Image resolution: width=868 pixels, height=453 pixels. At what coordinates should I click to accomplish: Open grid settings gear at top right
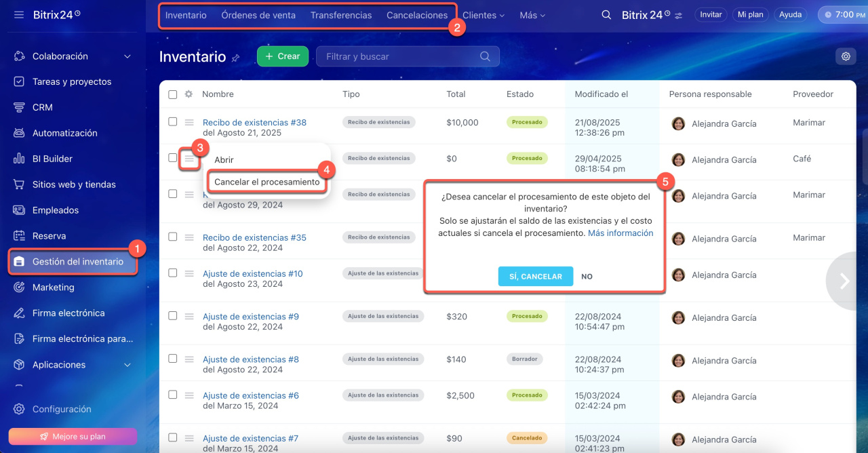click(x=846, y=57)
